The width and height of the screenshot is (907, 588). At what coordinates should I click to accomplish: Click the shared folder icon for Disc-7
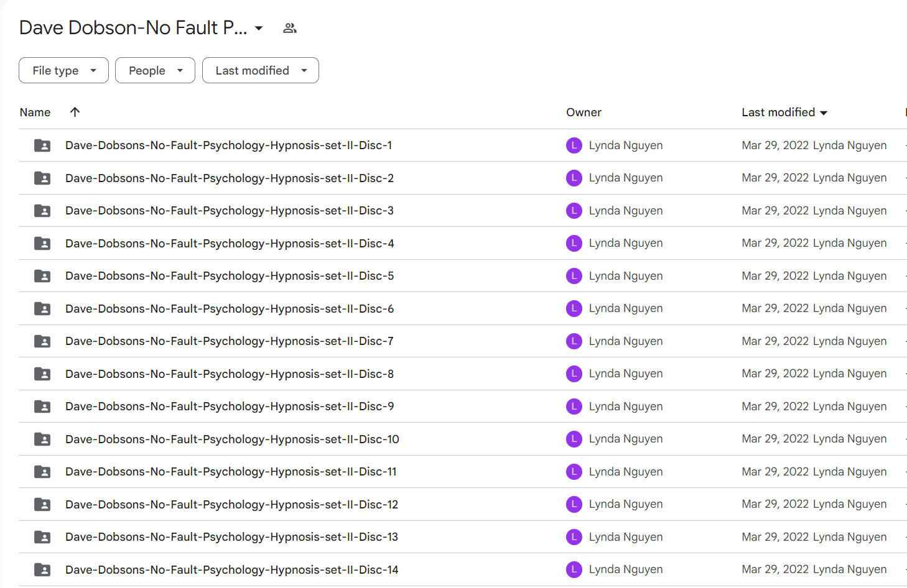click(x=42, y=341)
